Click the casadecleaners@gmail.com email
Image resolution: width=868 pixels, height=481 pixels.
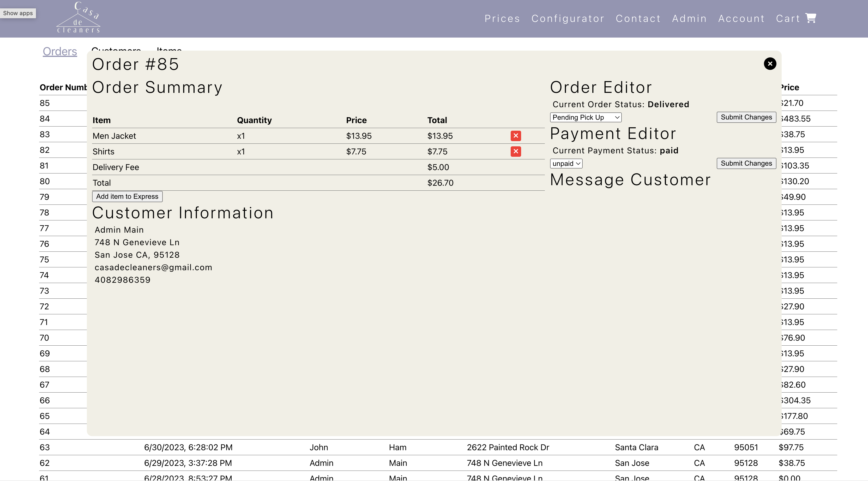153,267
